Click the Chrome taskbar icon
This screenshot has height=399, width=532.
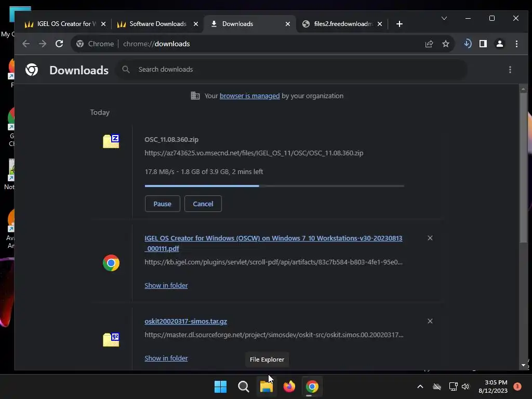pos(312,387)
